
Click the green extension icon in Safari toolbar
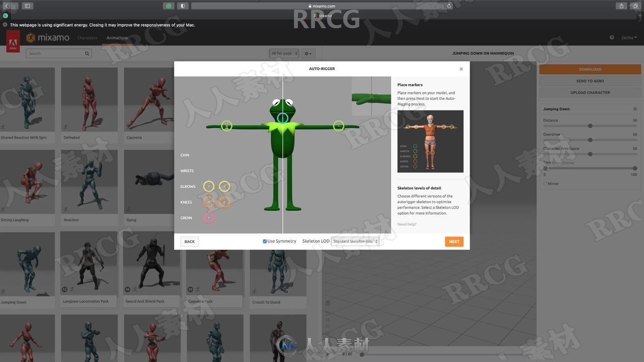point(169,6)
